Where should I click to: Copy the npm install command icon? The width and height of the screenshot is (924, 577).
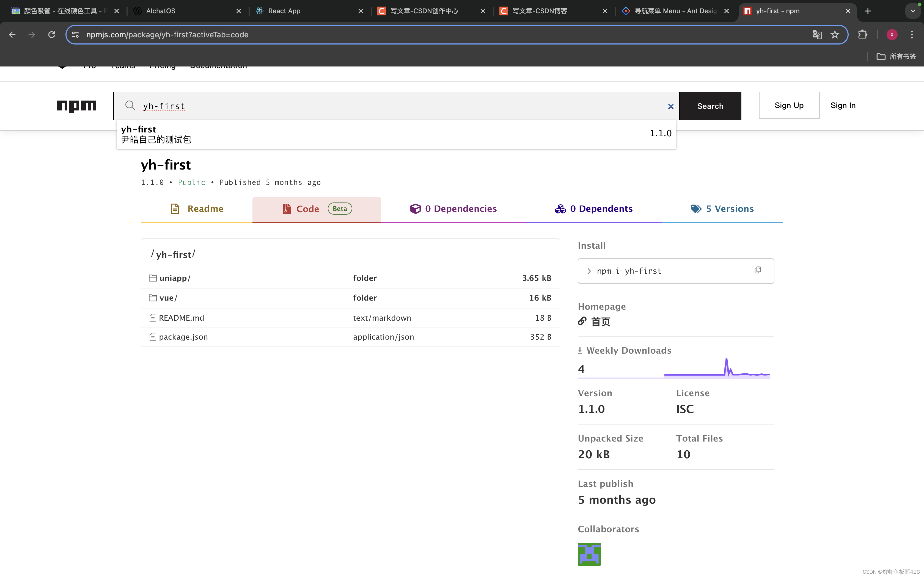pyautogui.click(x=758, y=270)
